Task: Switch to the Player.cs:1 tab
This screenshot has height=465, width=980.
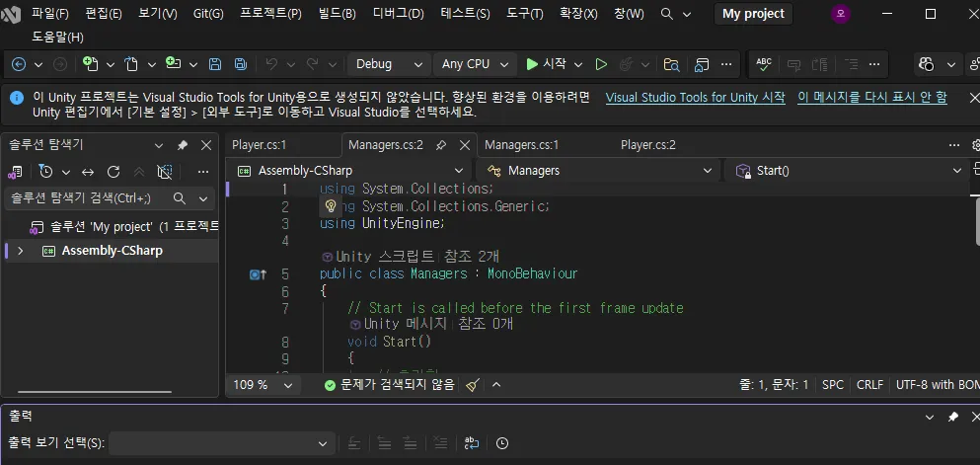Action: tap(259, 145)
